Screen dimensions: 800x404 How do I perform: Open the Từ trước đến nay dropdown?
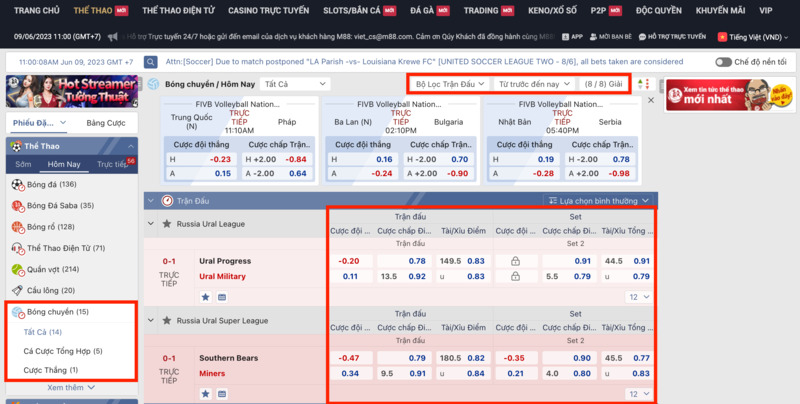534,84
